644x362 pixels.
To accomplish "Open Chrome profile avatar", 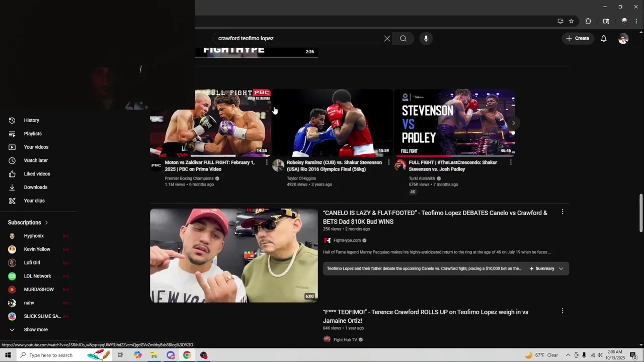I will pyautogui.click(x=624, y=21).
